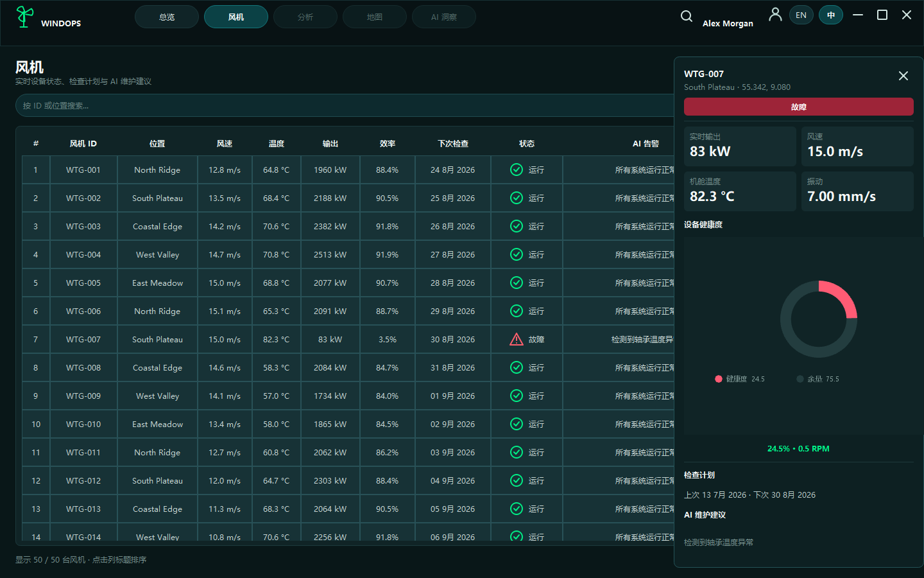Click fault warning triangle icon for WTG-007
The height and width of the screenshot is (578, 924).
coord(517,339)
